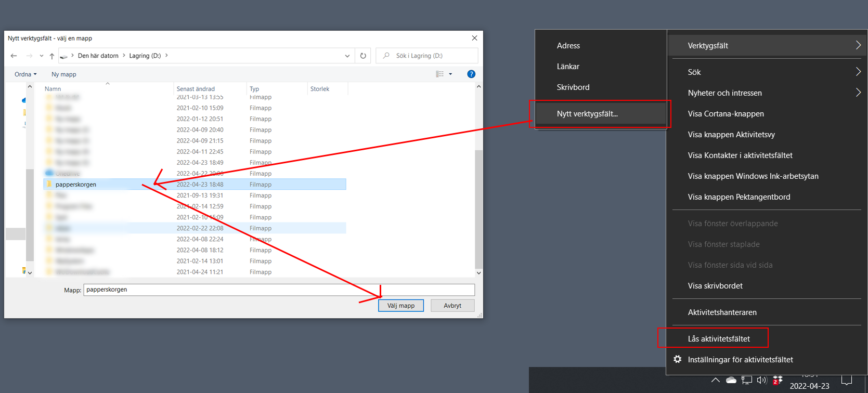Click Lagring (D:) breadcrumb
The image size is (868, 393).
[145, 56]
